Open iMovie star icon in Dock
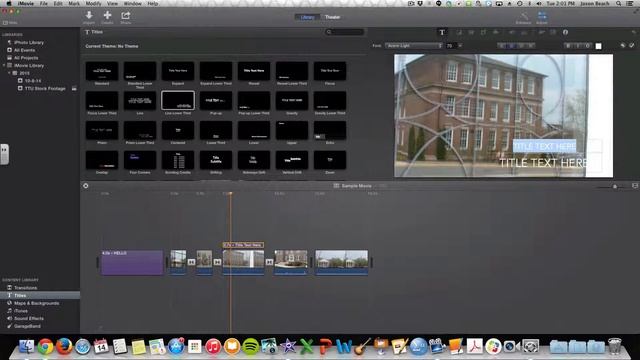Screen dimensions: 640x360 pyautogui.click(x=288, y=347)
